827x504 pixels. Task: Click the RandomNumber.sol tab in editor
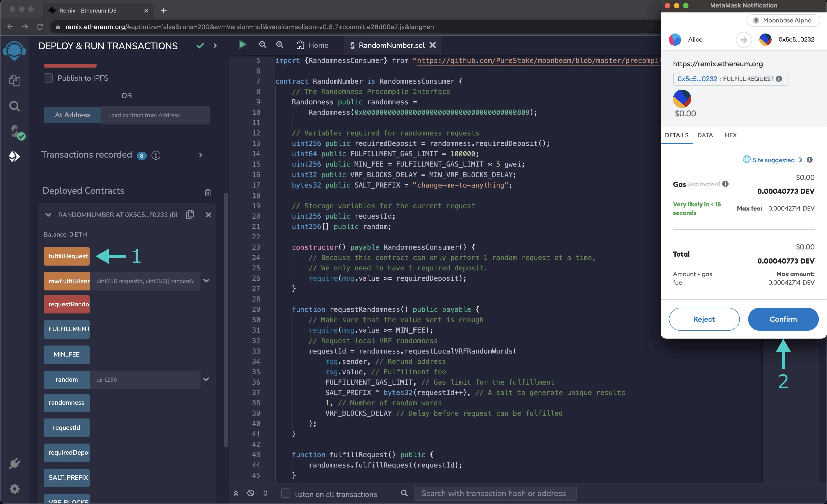point(390,44)
